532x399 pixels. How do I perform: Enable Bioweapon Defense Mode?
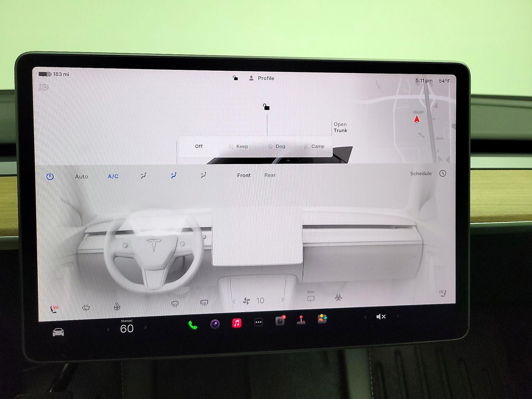point(339,298)
